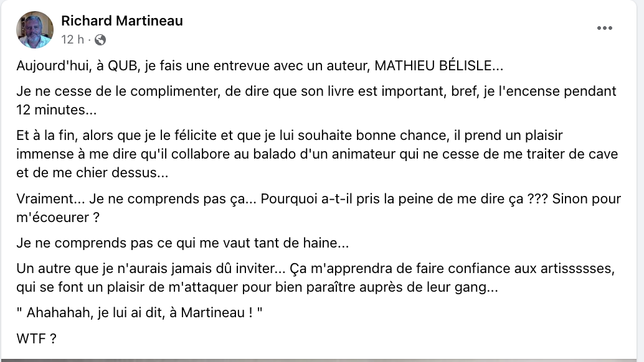Image resolution: width=644 pixels, height=362 pixels.
Task: Open the attached image strip below the post
Action: (x=319, y=360)
